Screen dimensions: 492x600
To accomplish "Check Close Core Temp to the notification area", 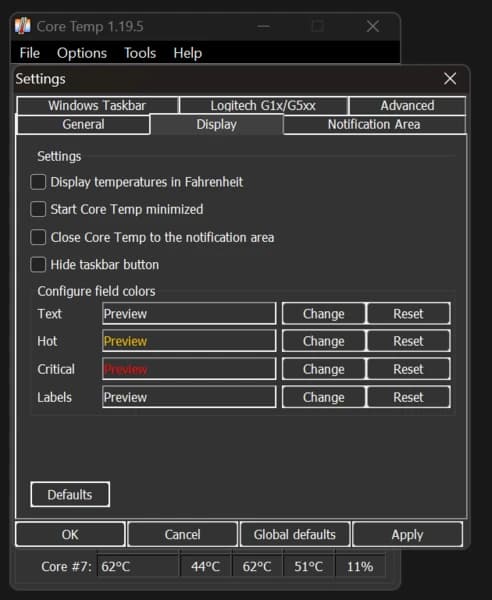I will (x=38, y=237).
